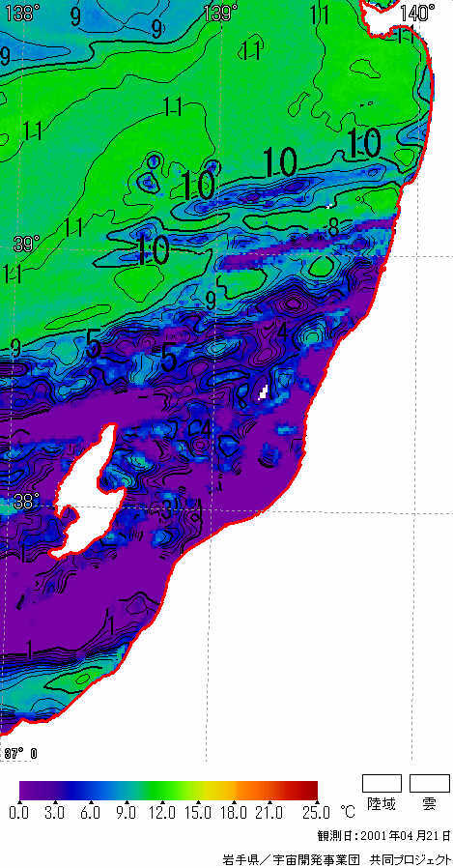Select the 0.0 tick label on scale
Image resolution: width=453 pixels, height=868 pixels.
[x=18, y=813]
